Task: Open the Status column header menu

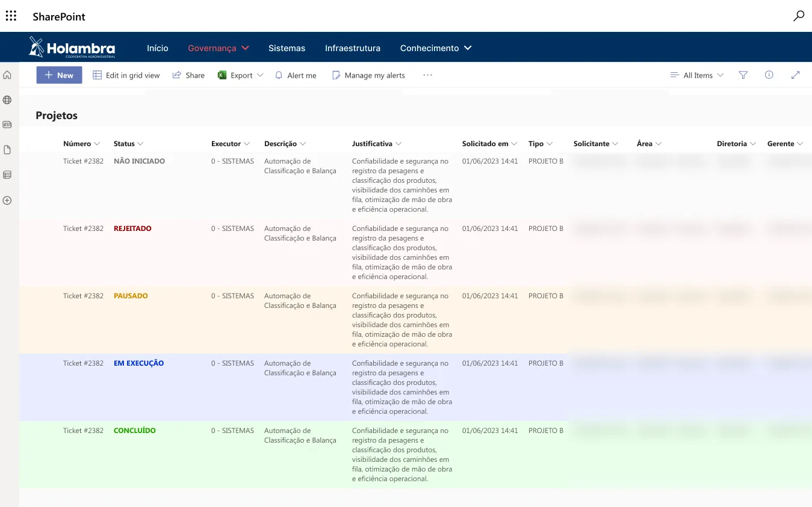Action: coord(129,144)
